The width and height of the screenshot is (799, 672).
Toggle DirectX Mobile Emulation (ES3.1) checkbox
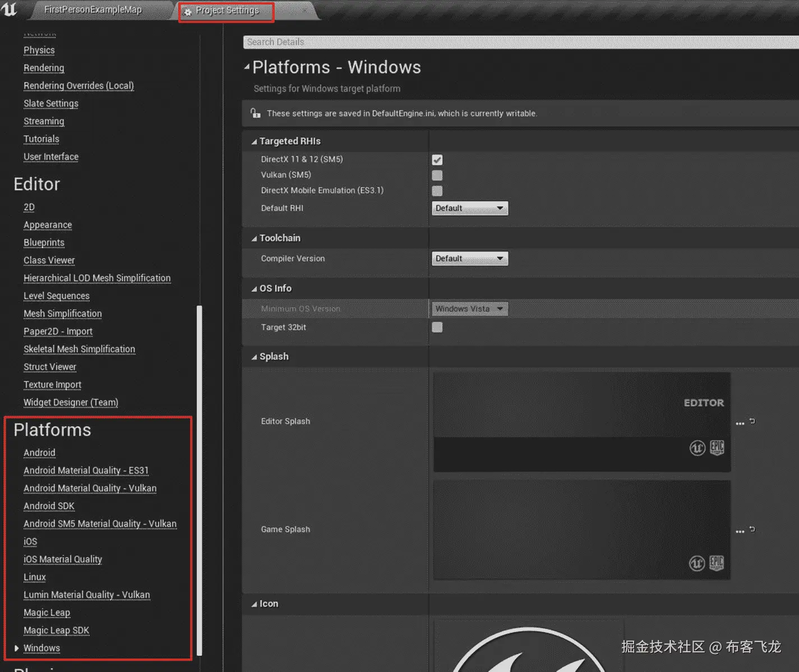(437, 191)
